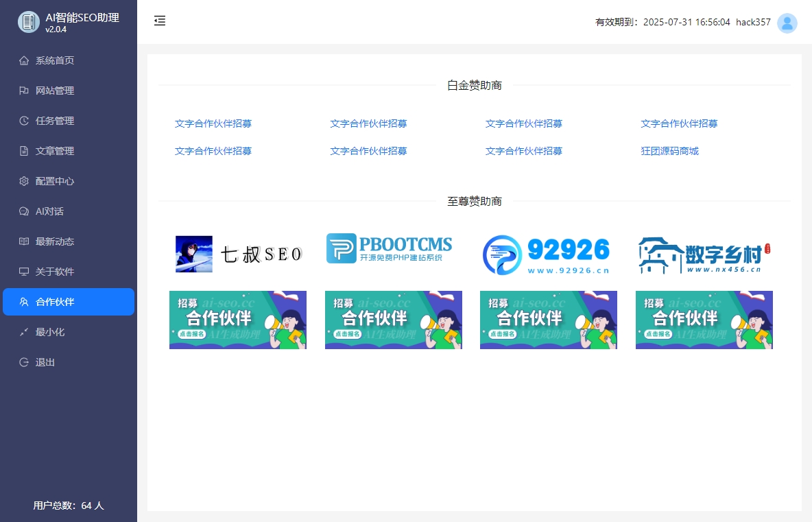Screen dimensions: 812x522
Task: Click the AI智能SEO助理 app logo
Action: [x=29, y=22]
